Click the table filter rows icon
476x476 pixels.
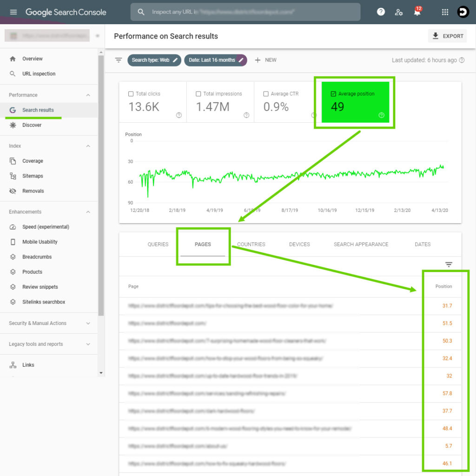coord(449,264)
